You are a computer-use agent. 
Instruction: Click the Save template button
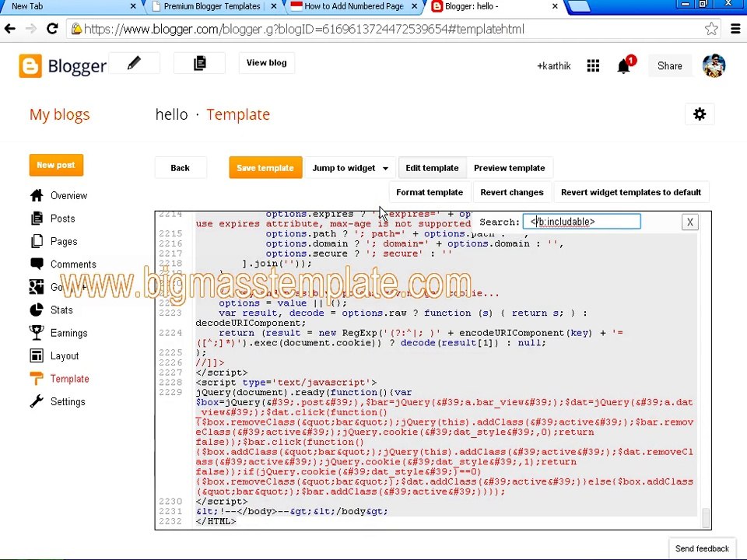pos(265,168)
